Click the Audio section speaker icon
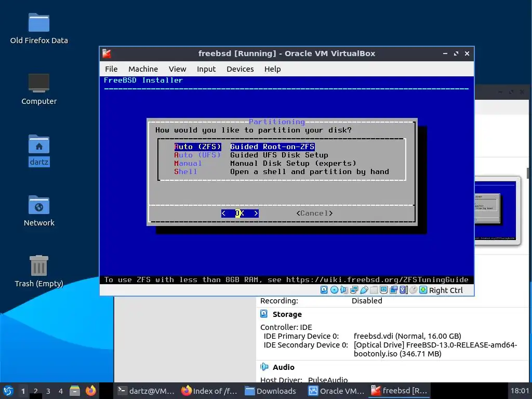The image size is (532, 399). tap(264, 367)
